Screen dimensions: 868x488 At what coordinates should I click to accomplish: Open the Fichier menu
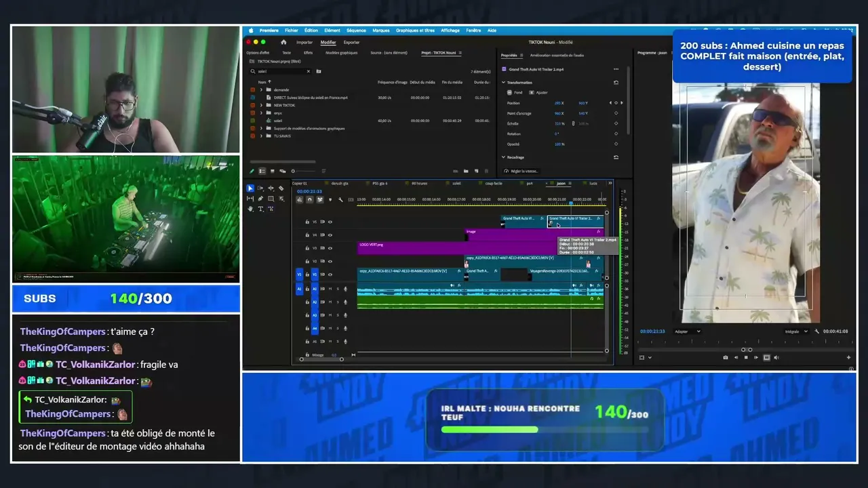[x=292, y=30]
